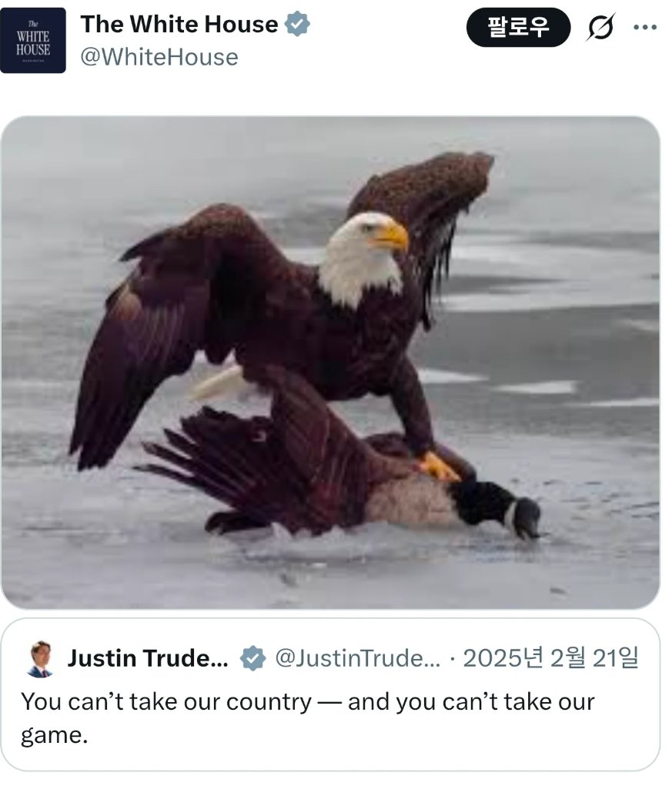Screen dimensions: 672x786
Task: Click Justin Trudeau's verified badge
Action: click(x=253, y=659)
